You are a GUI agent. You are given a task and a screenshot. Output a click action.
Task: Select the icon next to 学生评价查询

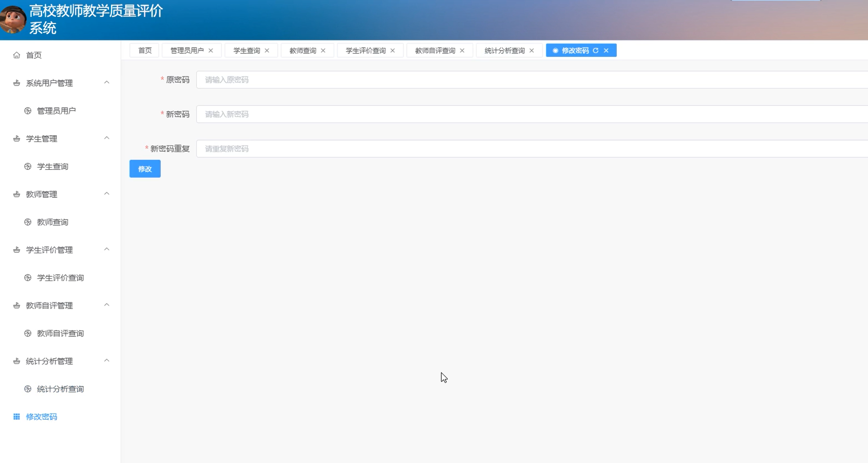27,277
